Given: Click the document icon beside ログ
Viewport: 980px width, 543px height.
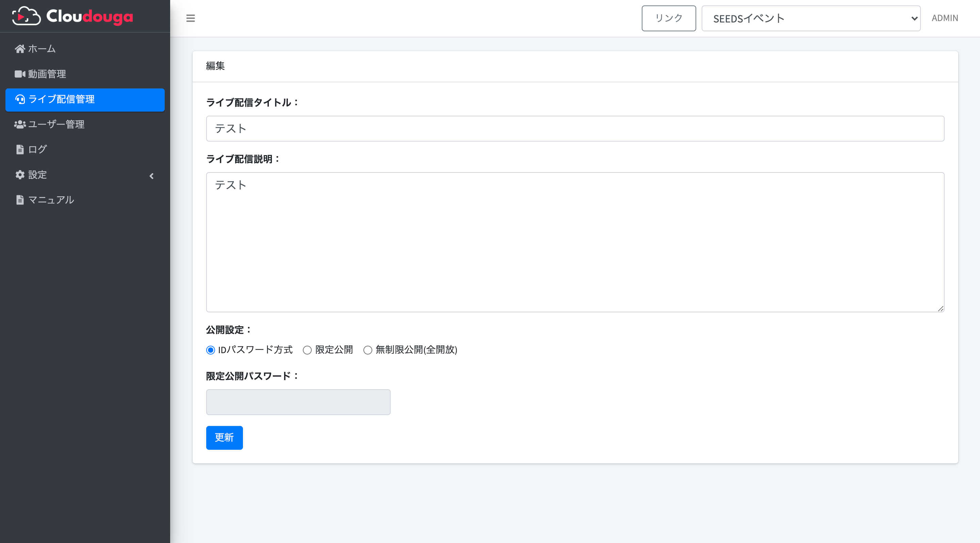Looking at the screenshot, I should click(x=20, y=149).
